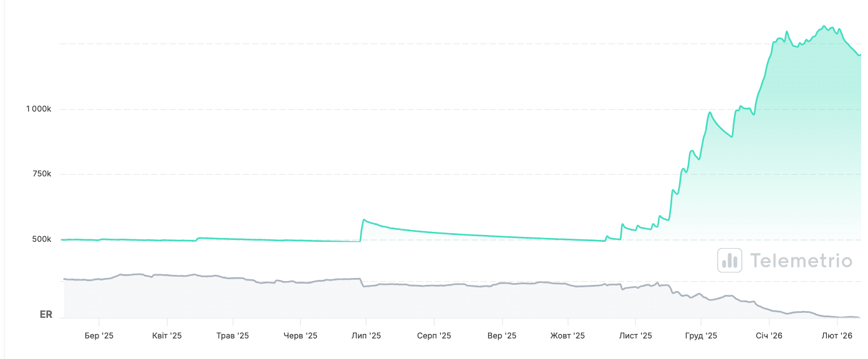Click the 750k y-axis label
Image resolution: width=868 pixels, height=359 pixels.
point(42,174)
